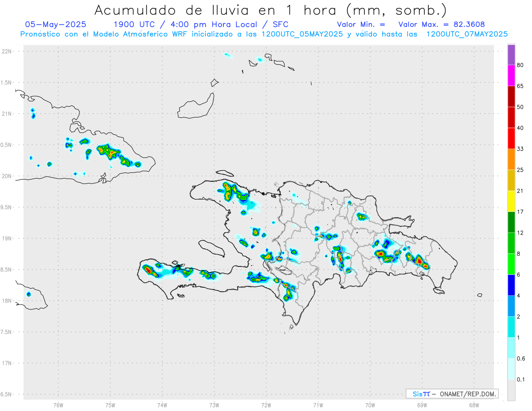Click the '76W' longitude label

pos(58,405)
